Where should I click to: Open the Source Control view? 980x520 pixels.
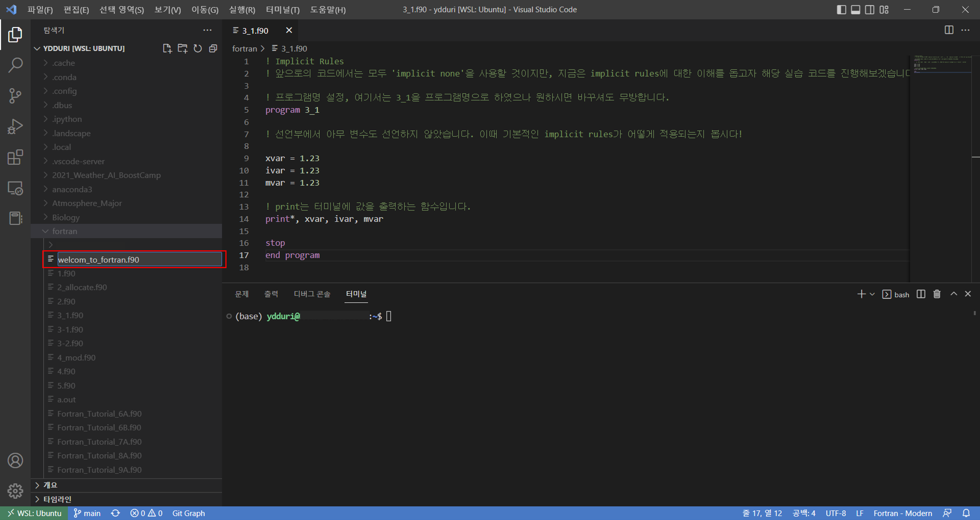click(x=15, y=96)
